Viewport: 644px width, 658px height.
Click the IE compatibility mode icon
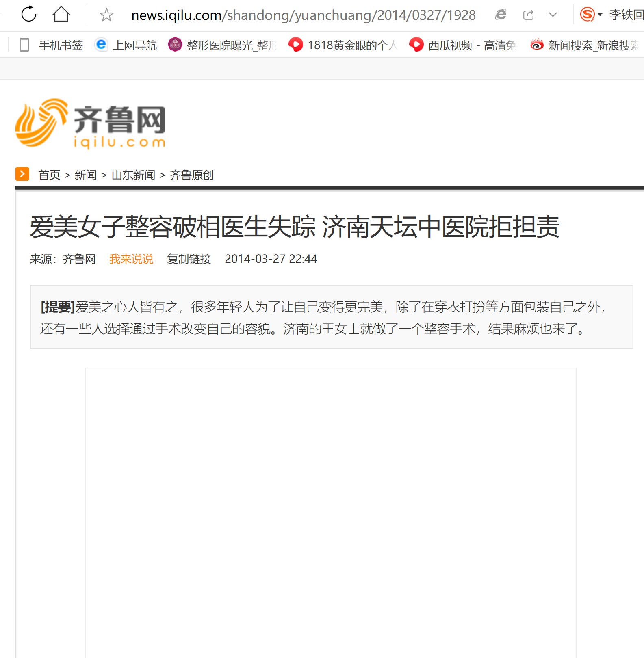coord(501,15)
